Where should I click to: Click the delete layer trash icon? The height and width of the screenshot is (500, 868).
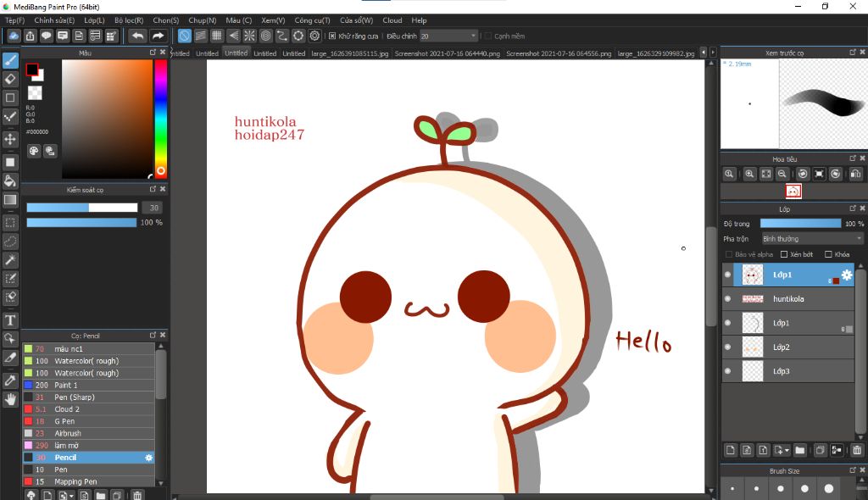coord(857,450)
